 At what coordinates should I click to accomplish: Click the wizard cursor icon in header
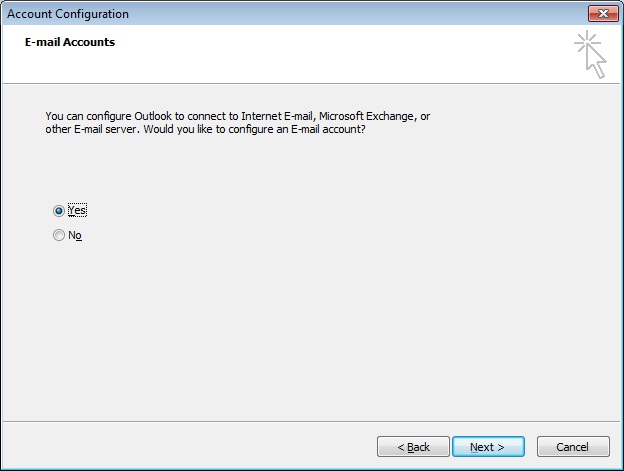pyautogui.click(x=591, y=54)
